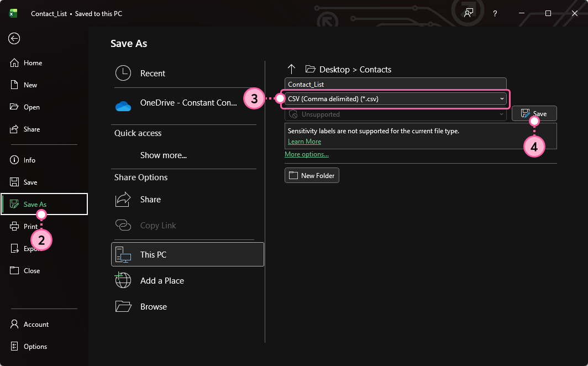This screenshot has width=588, height=366.
Task: Open the Help question mark icon
Action: click(x=495, y=13)
